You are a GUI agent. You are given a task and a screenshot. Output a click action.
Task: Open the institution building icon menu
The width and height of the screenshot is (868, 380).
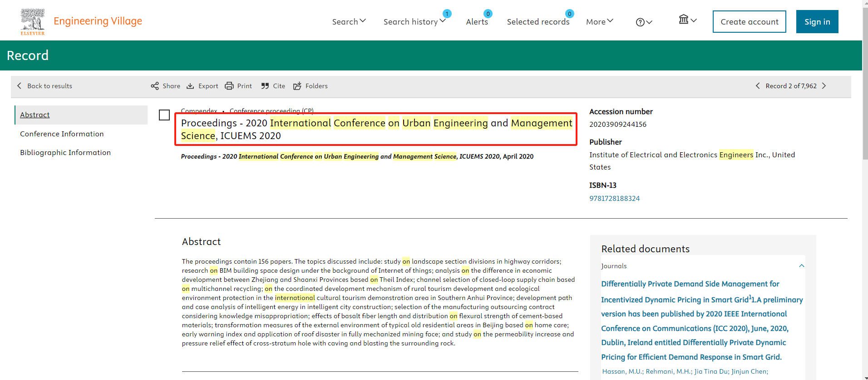687,20
